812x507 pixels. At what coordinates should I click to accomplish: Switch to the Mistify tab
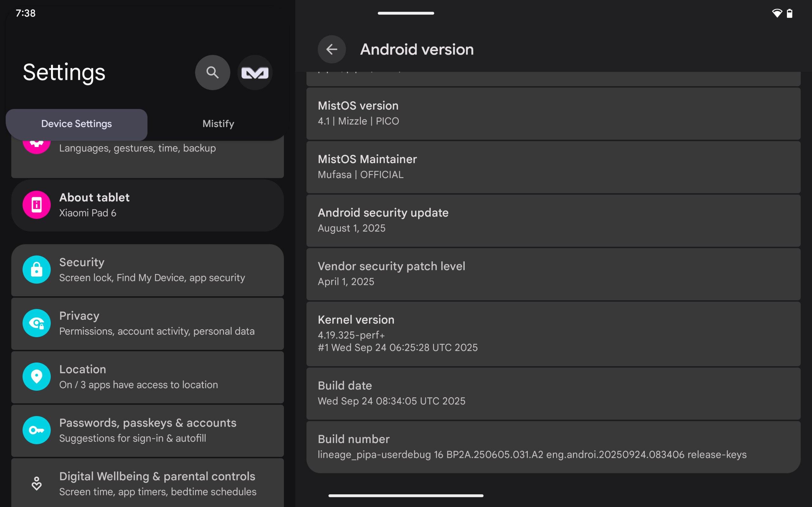(x=218, y=124)
